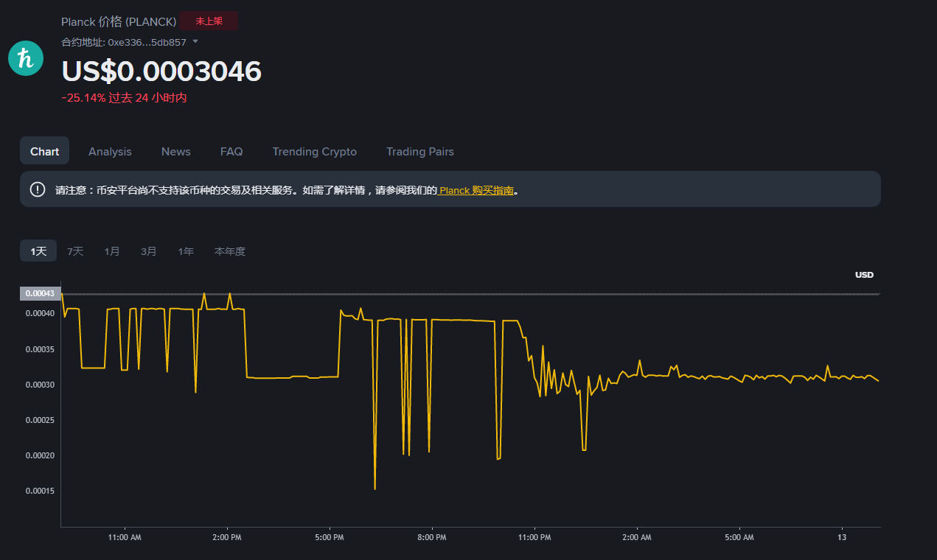Click the 8:00 PM time axis label

click(431, 538)
